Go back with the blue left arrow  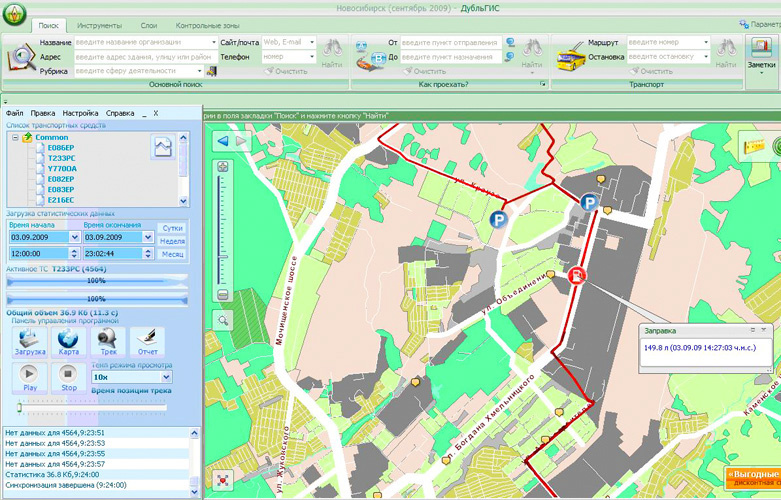[223, 141]
